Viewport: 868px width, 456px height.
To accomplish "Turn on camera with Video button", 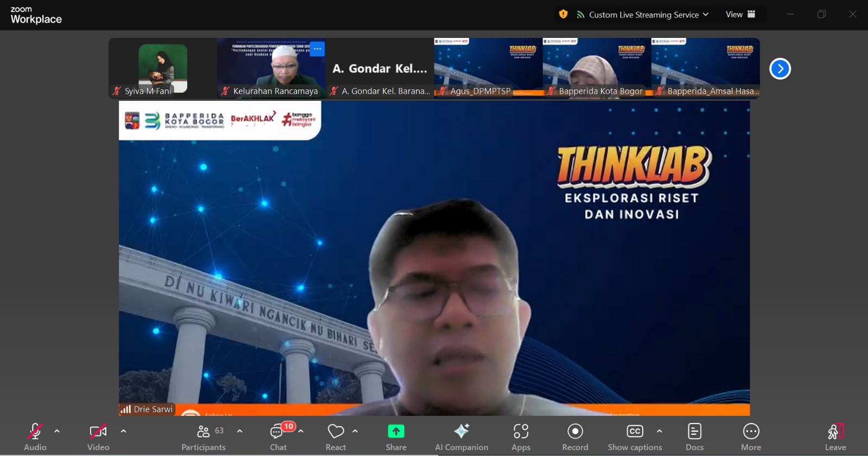I will [x=98, y=436].
